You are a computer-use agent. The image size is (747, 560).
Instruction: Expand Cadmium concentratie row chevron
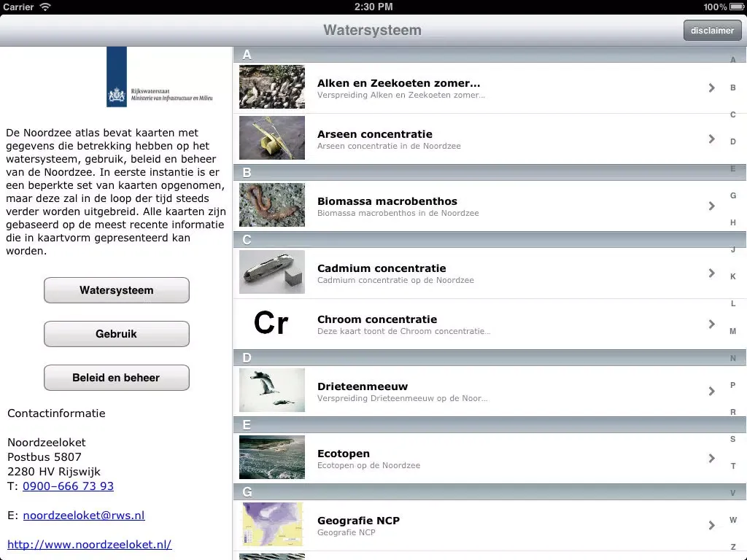711,273
